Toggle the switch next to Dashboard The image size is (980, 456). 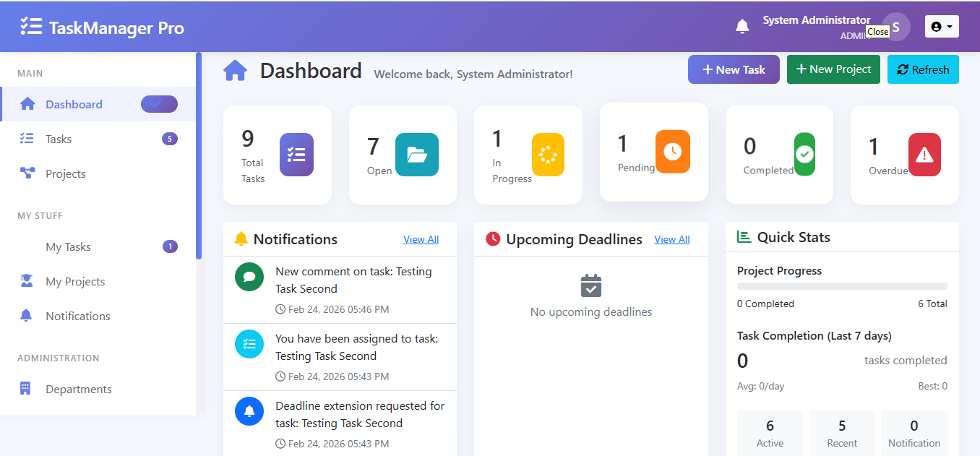click(158, 103)
